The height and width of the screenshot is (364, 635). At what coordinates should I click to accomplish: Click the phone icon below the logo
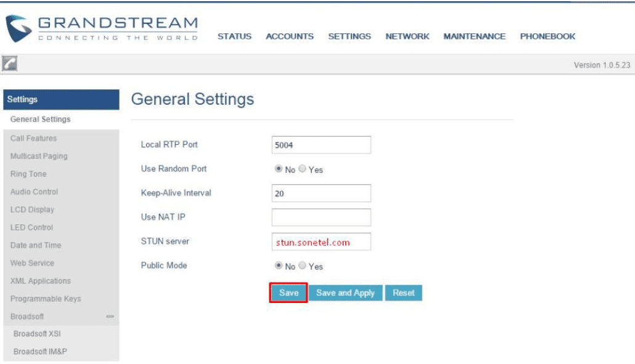(x=9, y=63)
